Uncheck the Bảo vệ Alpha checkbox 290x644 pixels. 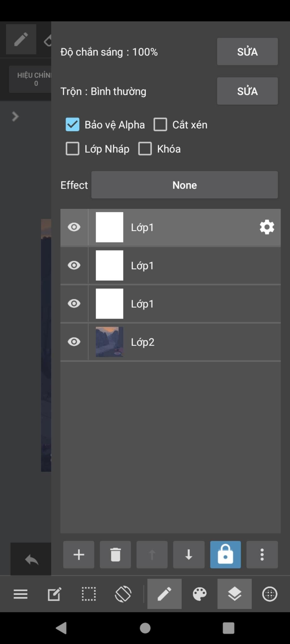pos(72,124)
